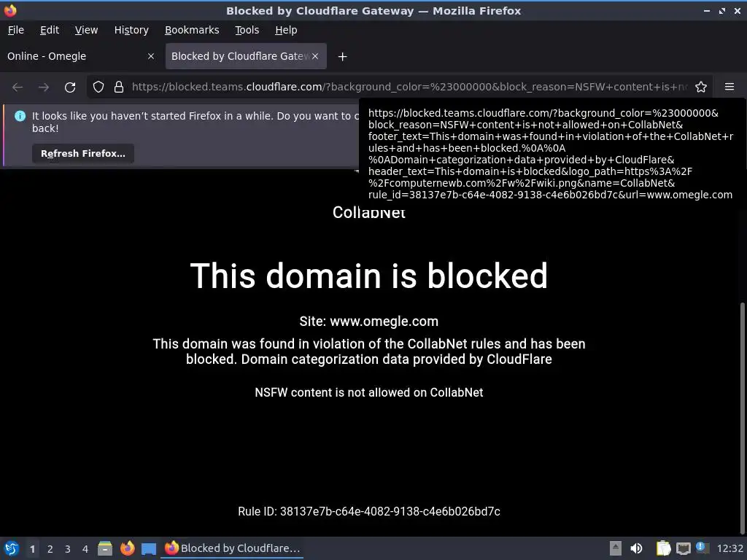Image resolution: width=747 pixels, height=560 pixels.
Task: Switch to workspace 3
Action: coord(68,549)
